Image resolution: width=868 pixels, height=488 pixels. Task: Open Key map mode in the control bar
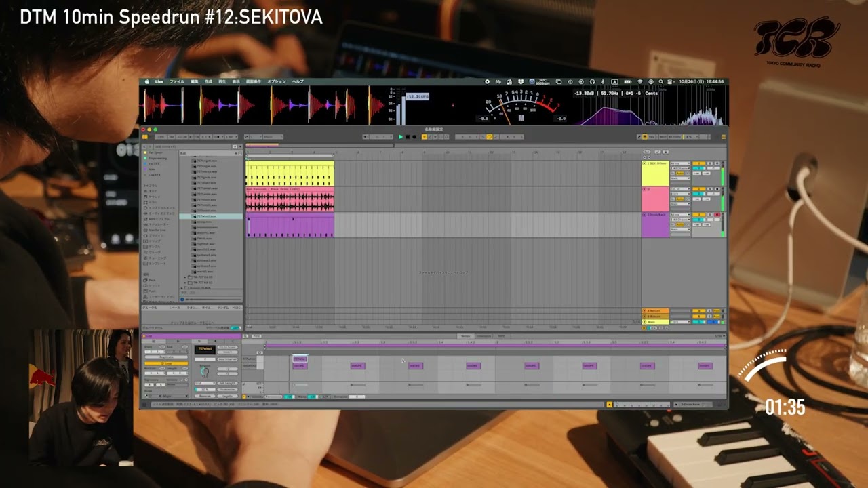(x=652, y=137)
